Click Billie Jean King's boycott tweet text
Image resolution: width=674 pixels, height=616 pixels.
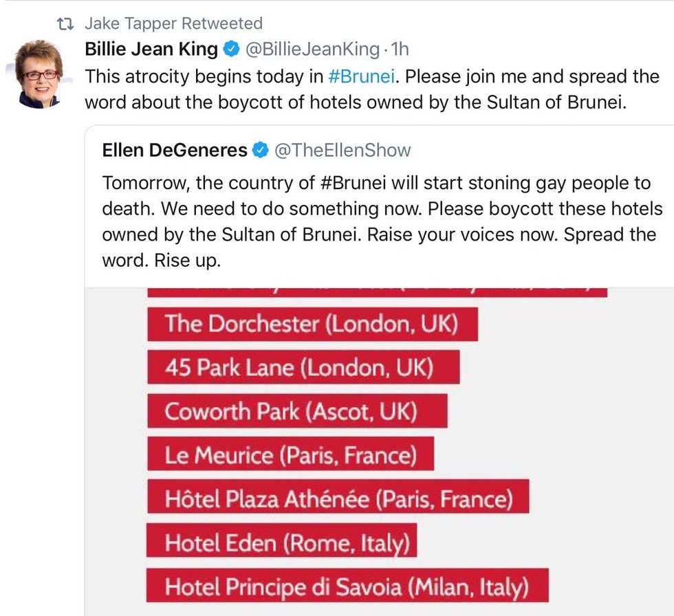pyautogui.click(x=372, y=89)
